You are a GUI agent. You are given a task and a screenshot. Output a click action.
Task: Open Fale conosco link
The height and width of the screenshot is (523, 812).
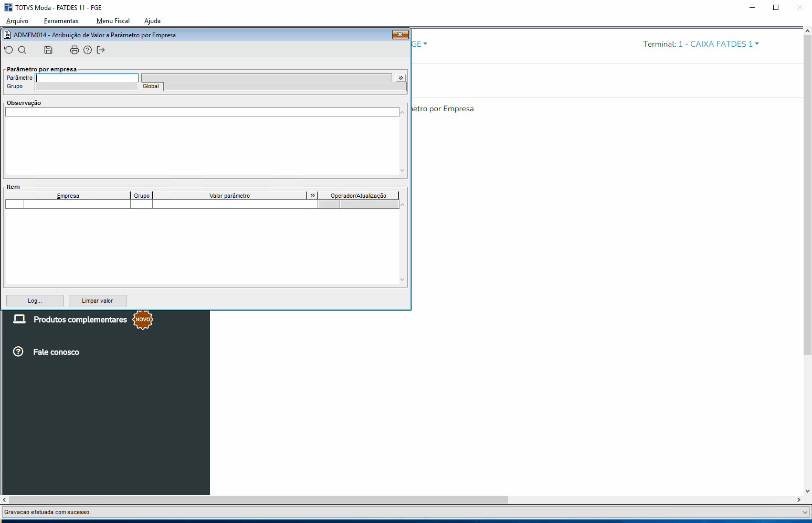pyautogui.click(x=56, y=352)
